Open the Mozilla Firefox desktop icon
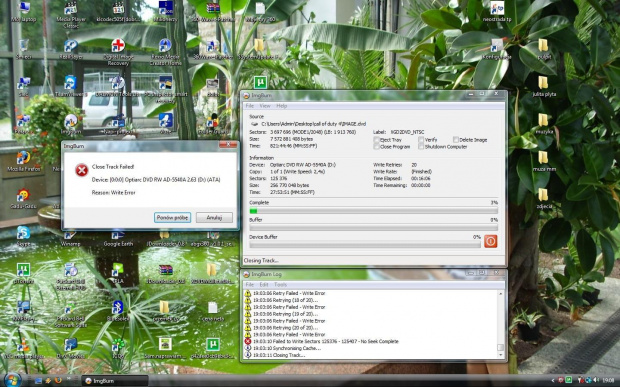 click(24, 161)
